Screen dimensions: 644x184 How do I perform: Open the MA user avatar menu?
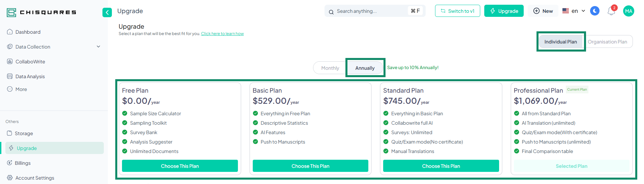point(628,11)
